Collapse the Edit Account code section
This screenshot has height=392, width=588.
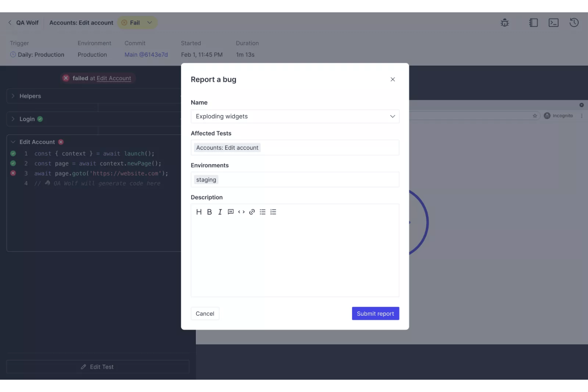click(x=13, y=142)
